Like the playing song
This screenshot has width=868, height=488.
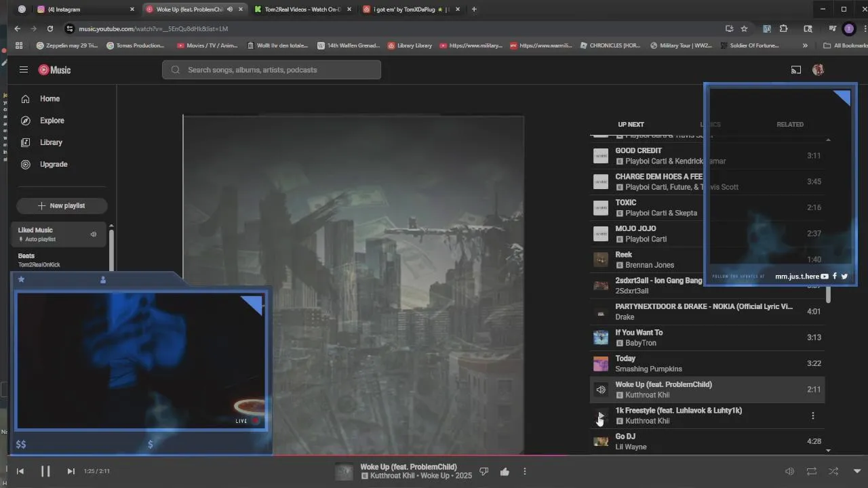click(505, 471)
